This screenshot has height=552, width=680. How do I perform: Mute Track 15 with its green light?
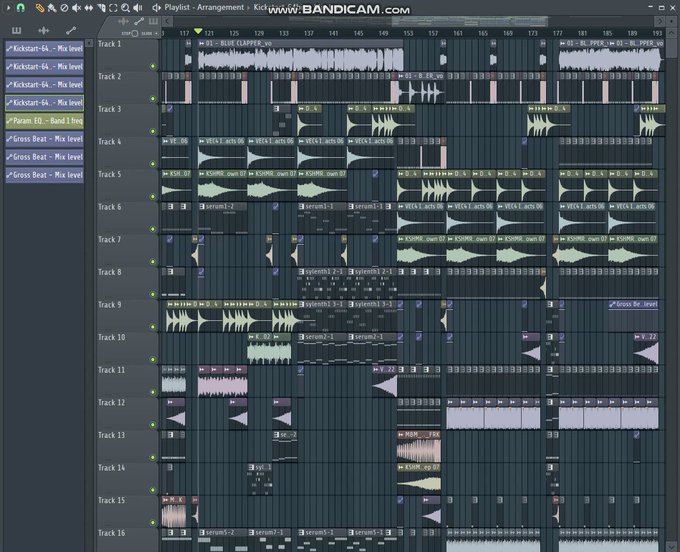click(153, 523)
